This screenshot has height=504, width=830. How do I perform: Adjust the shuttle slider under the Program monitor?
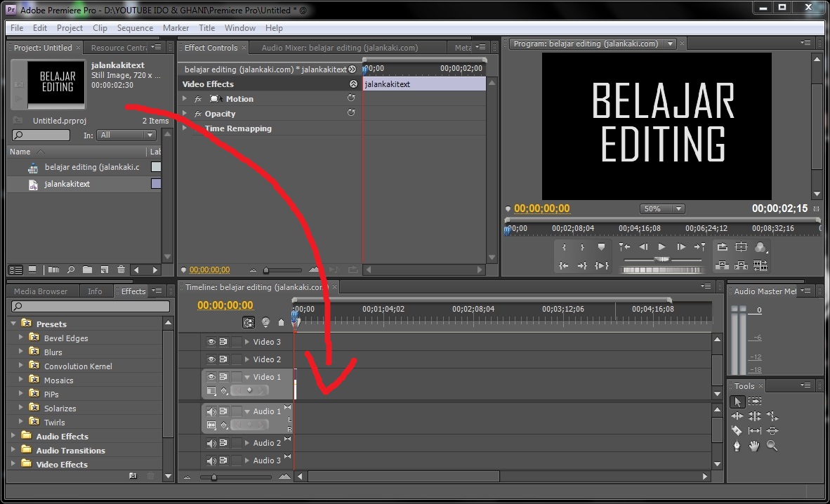(662, 260)
